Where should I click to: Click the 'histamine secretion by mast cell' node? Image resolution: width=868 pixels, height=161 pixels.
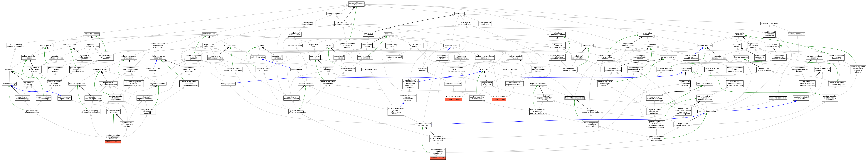click(423, 125)
